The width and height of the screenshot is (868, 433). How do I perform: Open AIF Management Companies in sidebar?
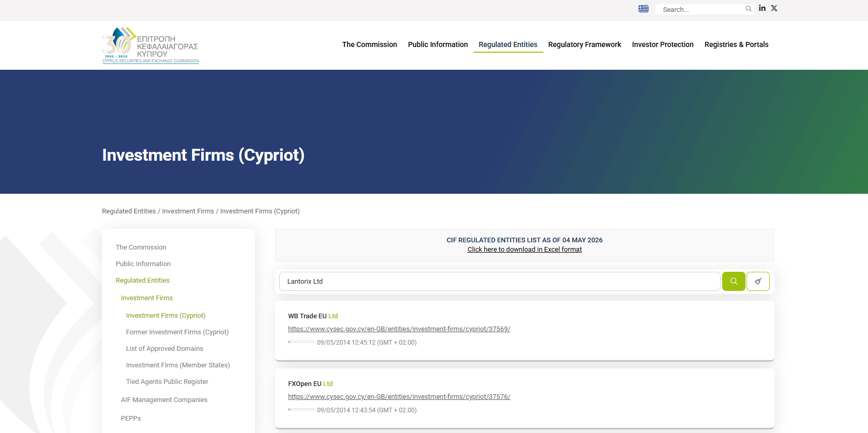tap(164, 400)
